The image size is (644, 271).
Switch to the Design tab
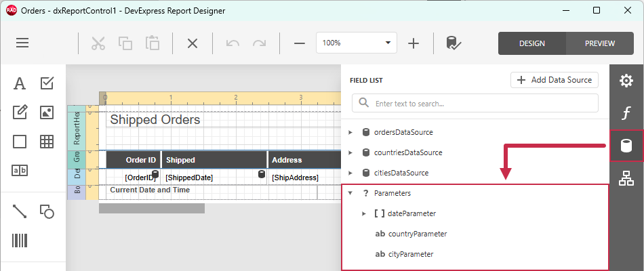pyautogui.click(x=532, y=43)
